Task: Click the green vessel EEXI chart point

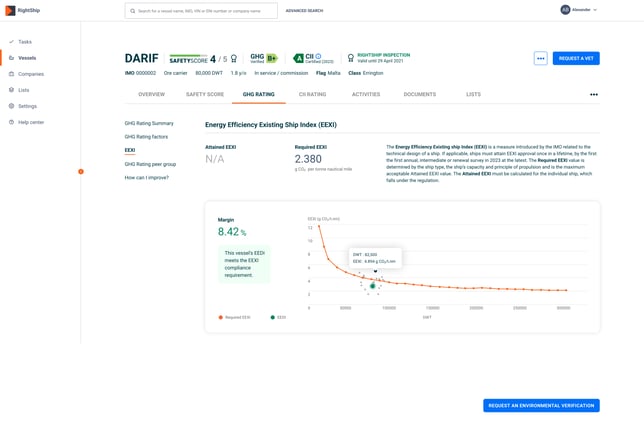Action: (373, 286)
